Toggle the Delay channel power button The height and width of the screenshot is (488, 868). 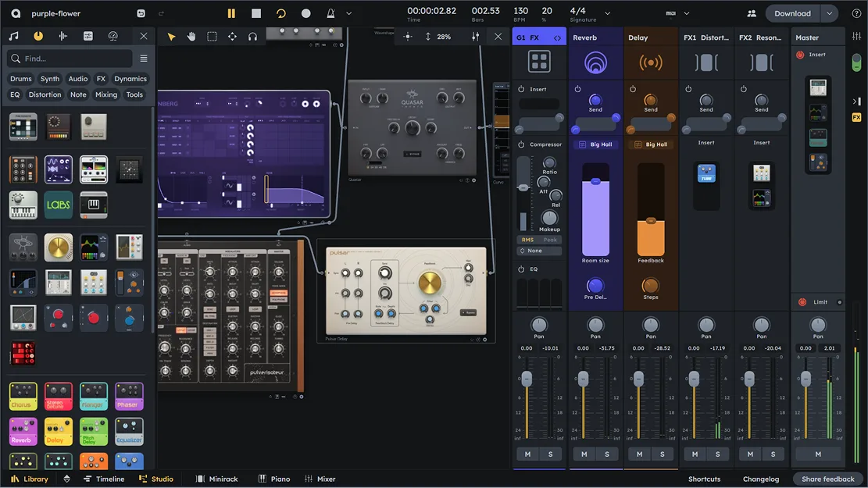tap(633, 88)
